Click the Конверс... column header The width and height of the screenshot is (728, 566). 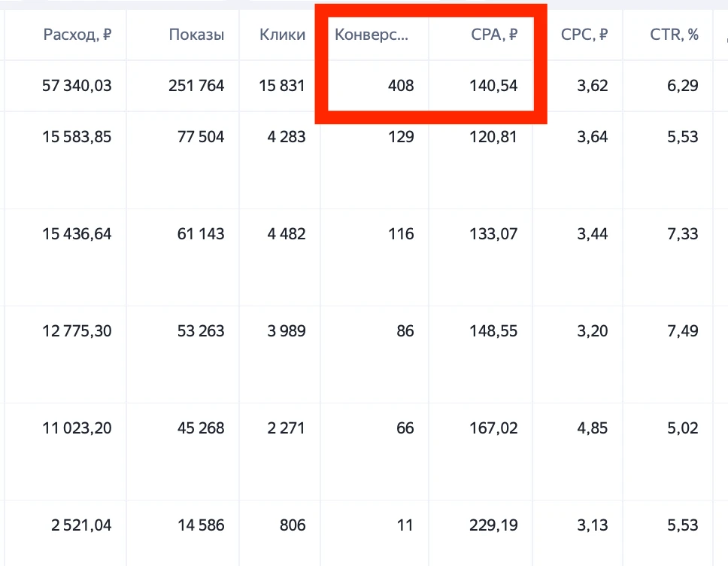[x=372, y=35]
